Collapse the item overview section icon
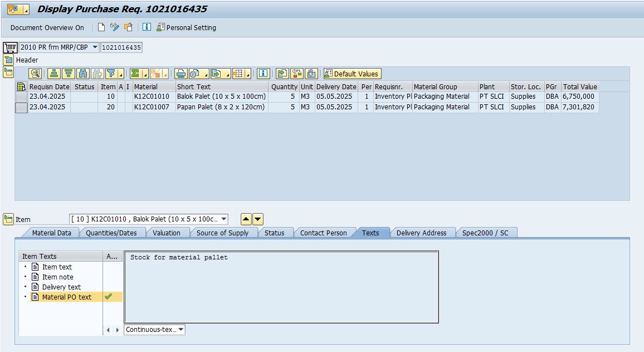Image resolution: width=644 pixels, height=352 pixels. (x=8, y=72)
